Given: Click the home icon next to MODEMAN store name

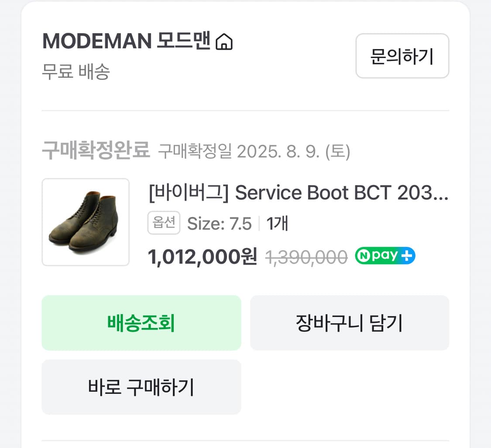Looking at the screenshot, I should (x=224, y=41).
